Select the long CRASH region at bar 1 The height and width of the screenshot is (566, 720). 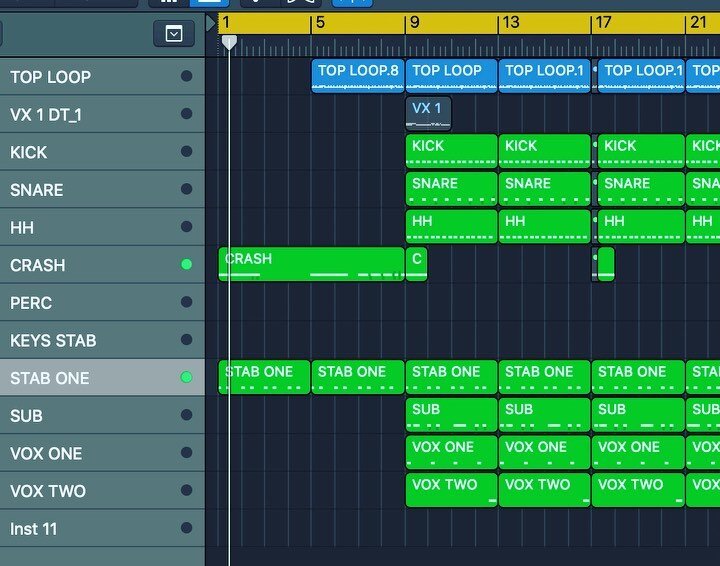point(311,264)
